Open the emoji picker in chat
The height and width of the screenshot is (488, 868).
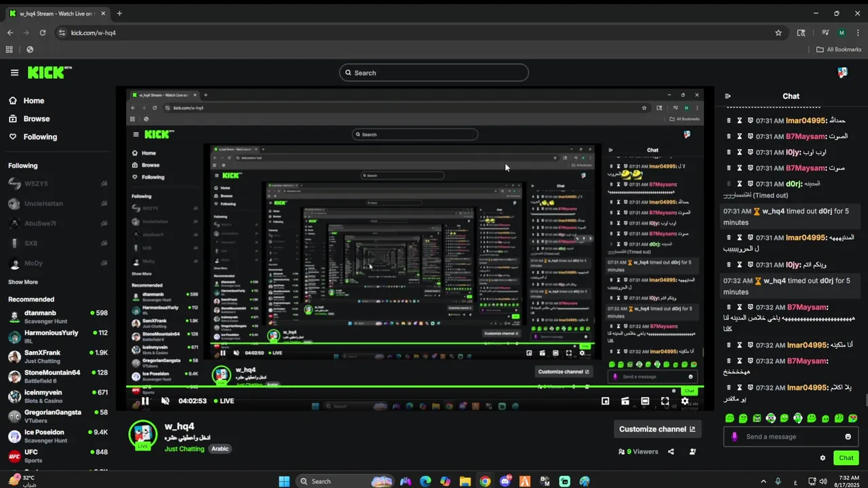(x=848, y=436)
